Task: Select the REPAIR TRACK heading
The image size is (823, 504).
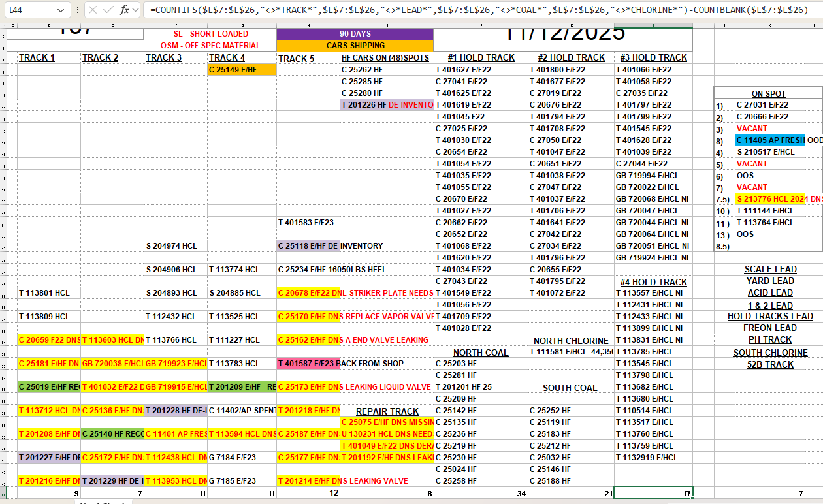Action: click(x=387, y=411)
